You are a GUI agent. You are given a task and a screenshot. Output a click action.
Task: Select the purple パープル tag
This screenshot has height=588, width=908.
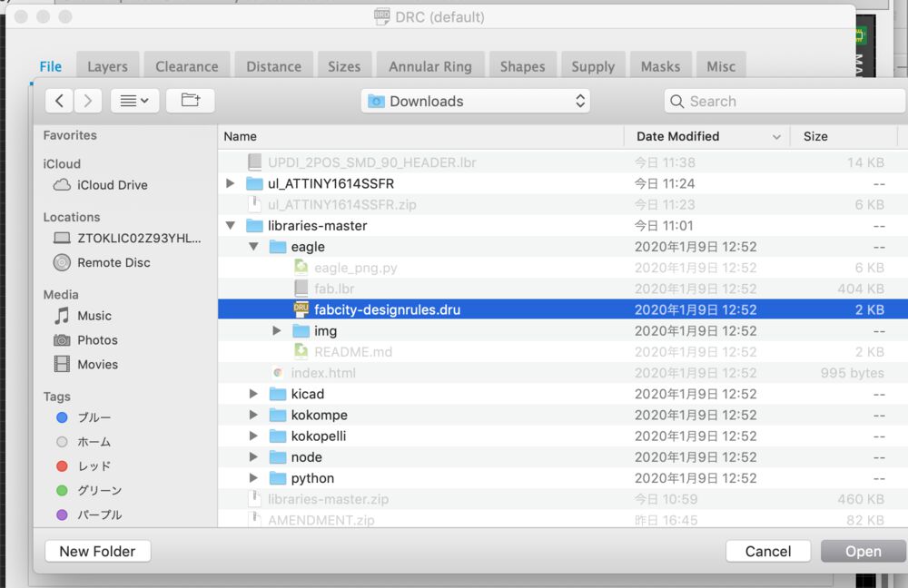click(89, 515)
